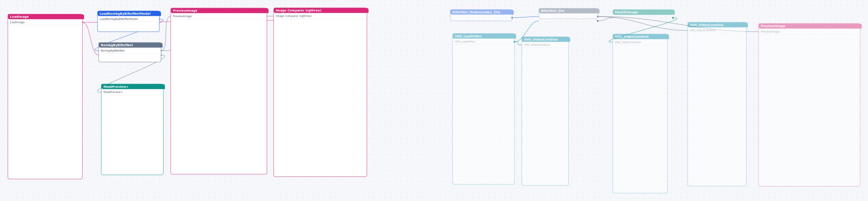This screenshot has width=868, height=201.
Task: Click the MaskToImage node header
Action: (644, 12)
